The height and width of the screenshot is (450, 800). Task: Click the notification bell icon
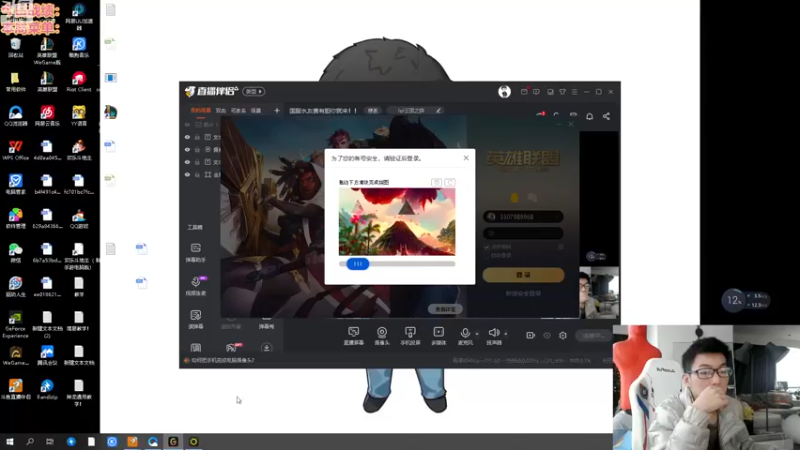[x=589, y=116]
